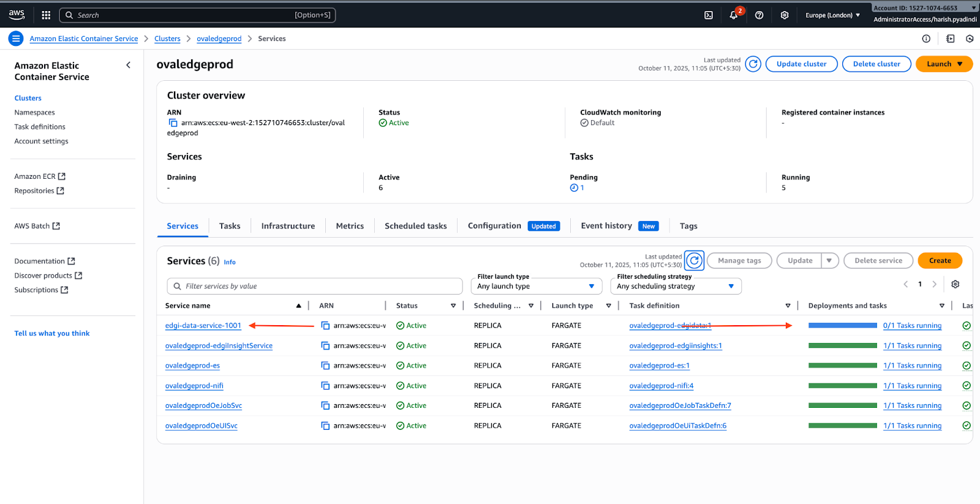Refresh the Services table list

(694, 261)
